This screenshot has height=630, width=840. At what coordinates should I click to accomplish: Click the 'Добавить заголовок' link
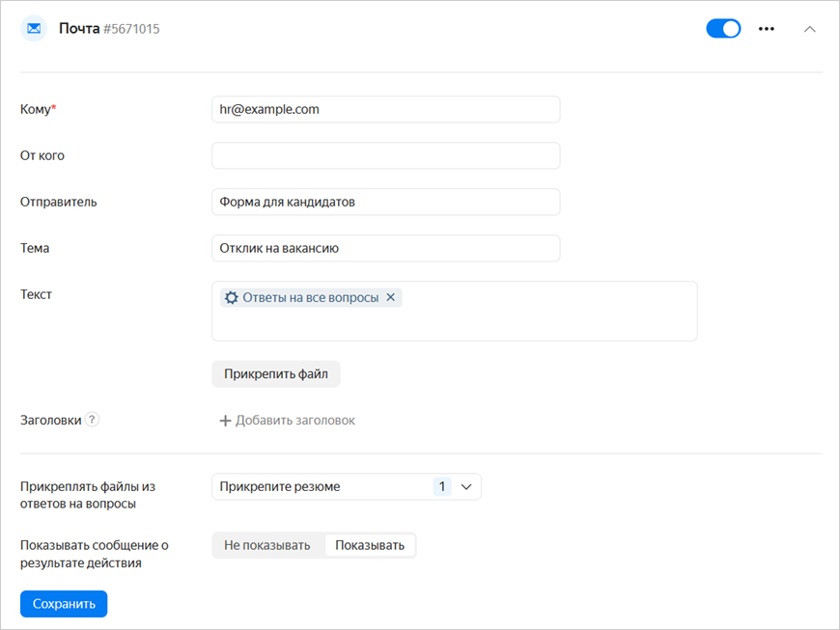pos(295,421)
